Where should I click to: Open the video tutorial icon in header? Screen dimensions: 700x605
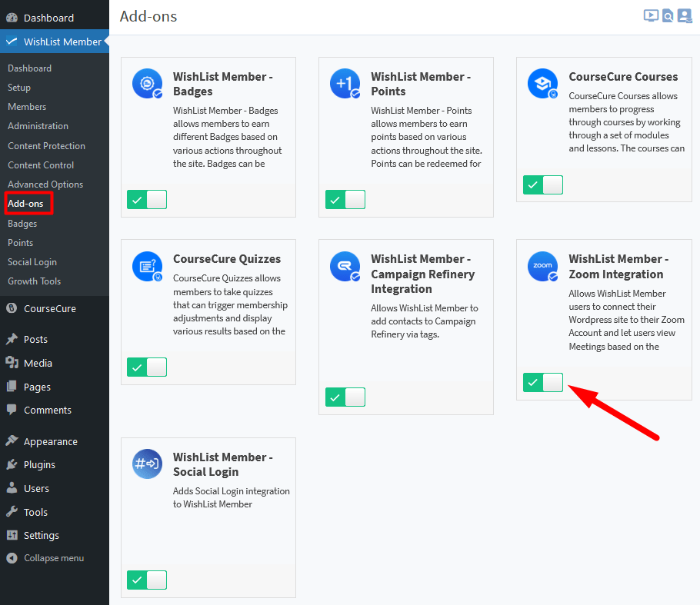pos(651,16)
